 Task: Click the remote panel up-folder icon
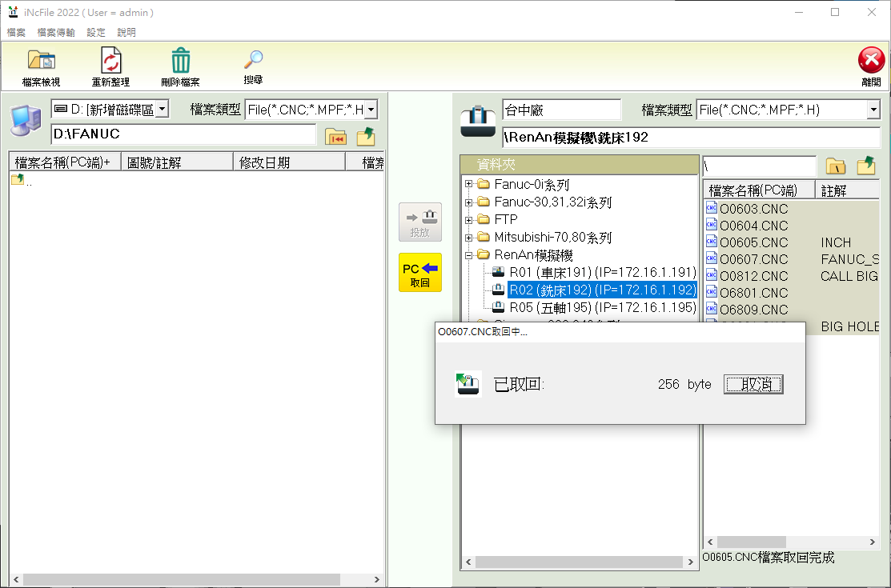pyautogui.click(x=866, y=166)
